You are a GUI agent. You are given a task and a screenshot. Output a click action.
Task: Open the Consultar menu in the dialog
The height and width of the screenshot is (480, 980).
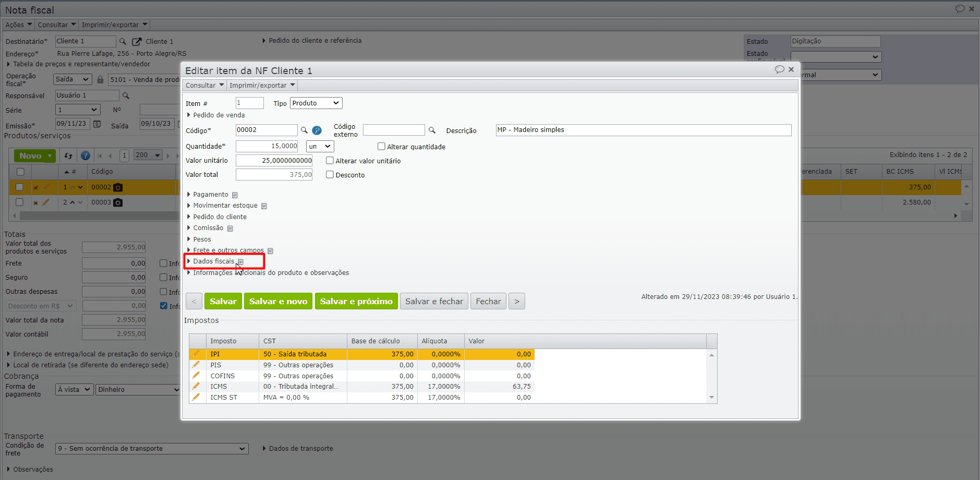[x=204, y=85]
